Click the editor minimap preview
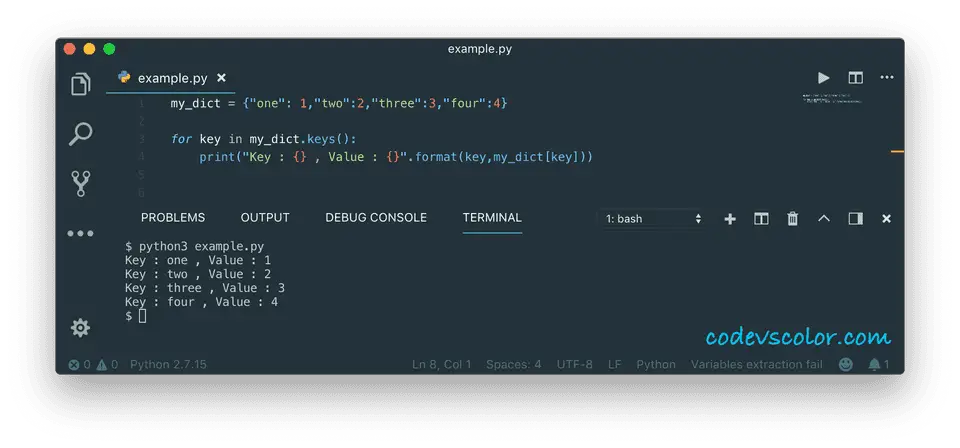 tap(832, 98)
